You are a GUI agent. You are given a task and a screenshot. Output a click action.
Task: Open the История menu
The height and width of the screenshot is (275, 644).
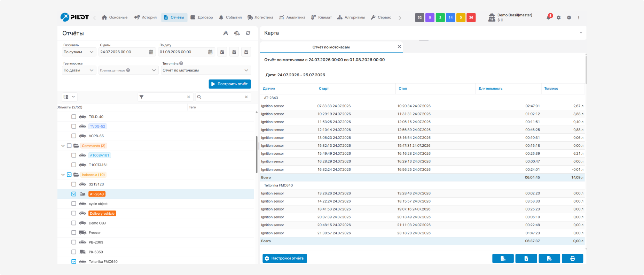click(x=146, y=17)
